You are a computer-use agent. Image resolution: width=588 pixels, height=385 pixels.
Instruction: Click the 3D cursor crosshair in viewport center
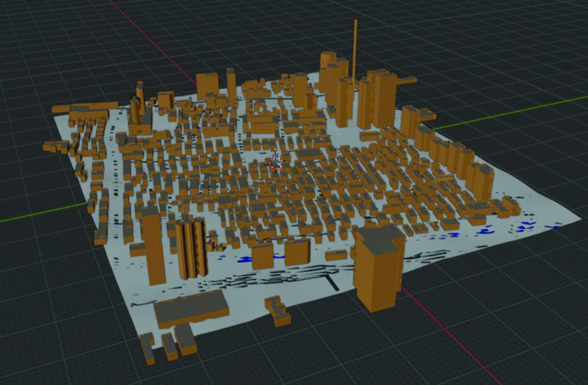click(276, 162)
